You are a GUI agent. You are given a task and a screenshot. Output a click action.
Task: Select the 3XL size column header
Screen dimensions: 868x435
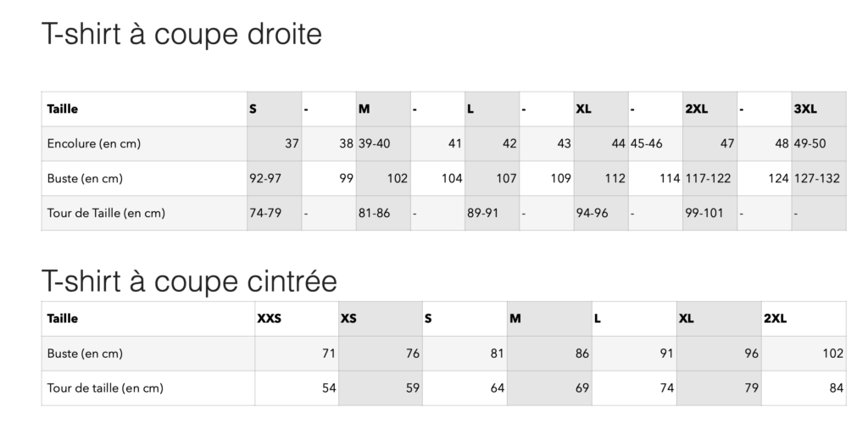point(819,109)
